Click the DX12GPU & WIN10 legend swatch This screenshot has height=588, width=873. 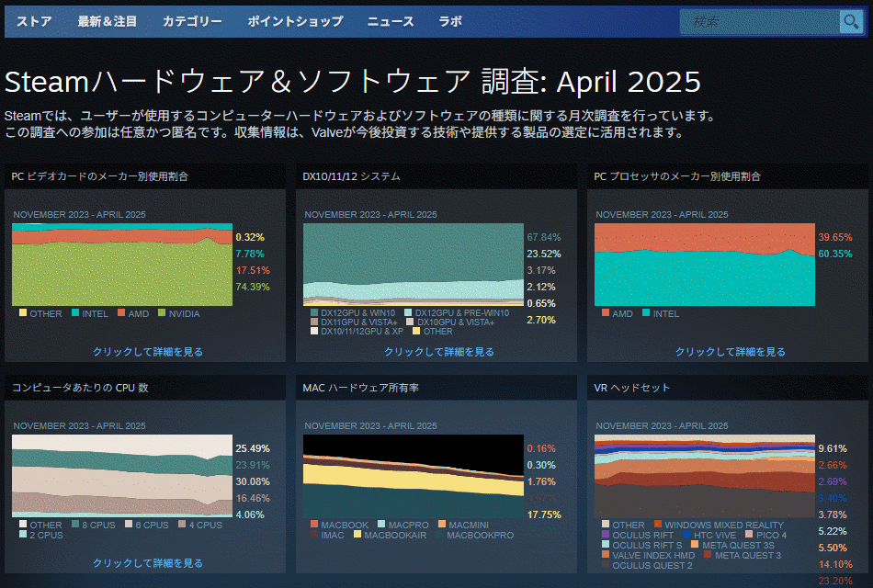(x=314, y=312)
